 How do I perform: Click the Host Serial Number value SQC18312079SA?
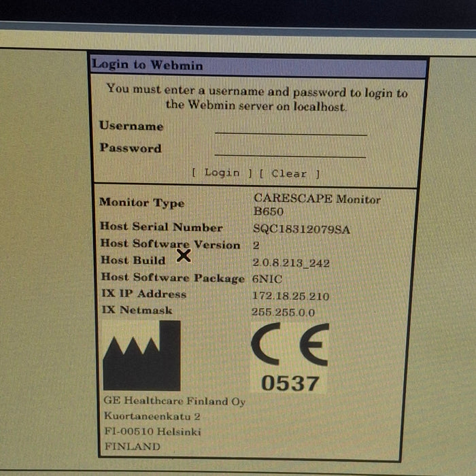point(301,229)
